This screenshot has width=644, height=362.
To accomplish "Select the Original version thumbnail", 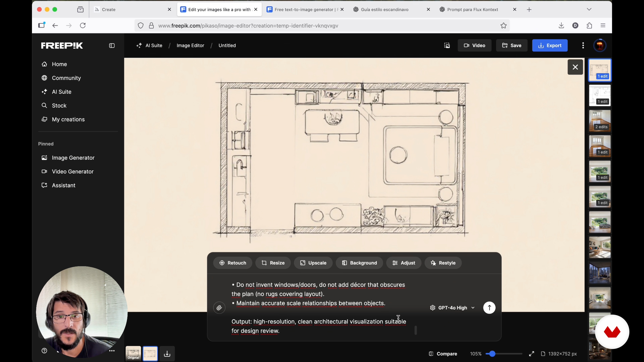I will (133, 353).
